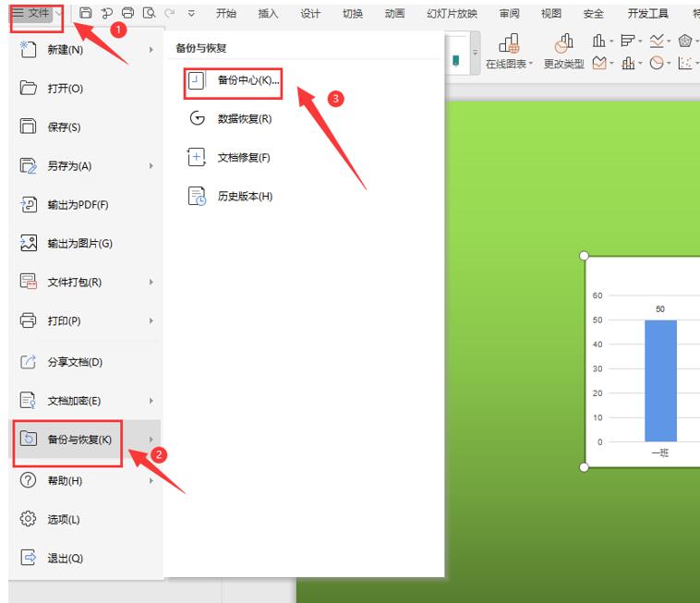Image resolution: width=700 pixels, height=603 pixels.
Task: Click the teal chart style thumbnail in the gallery
Action: coord(456,60)
